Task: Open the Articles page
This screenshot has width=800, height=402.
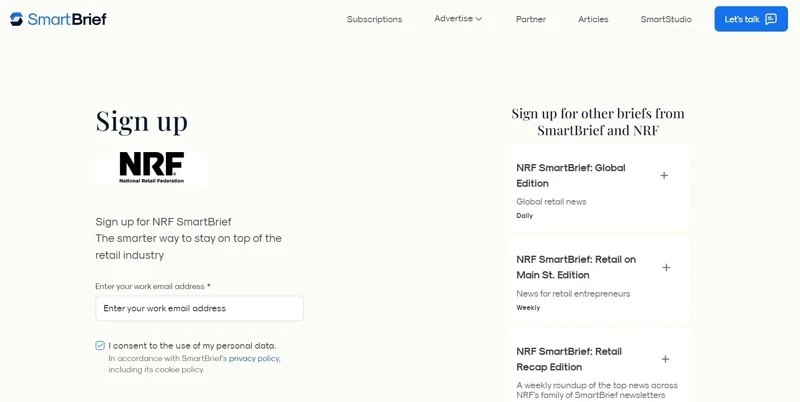Action: 593,19
